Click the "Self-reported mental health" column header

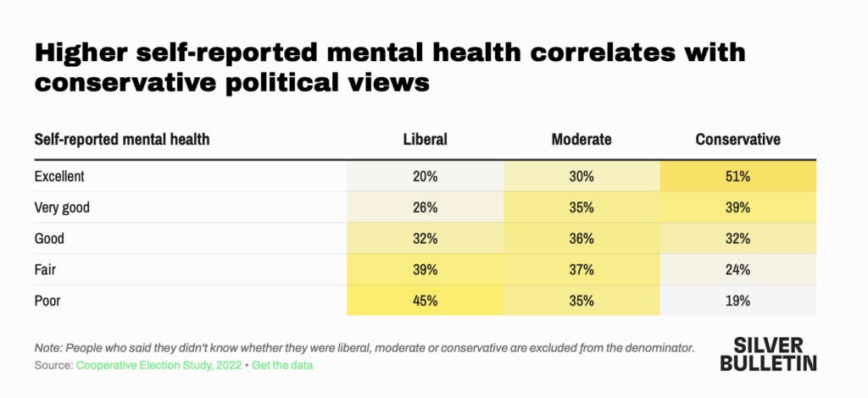tap(121, 139)
